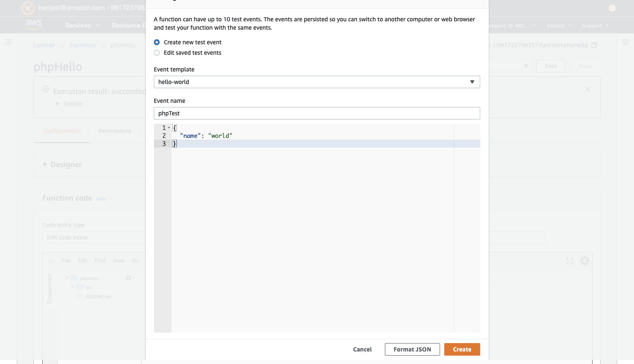The image size is (634, 364).
Task: Click the copy function ARN icon
Action: (594, 45)
